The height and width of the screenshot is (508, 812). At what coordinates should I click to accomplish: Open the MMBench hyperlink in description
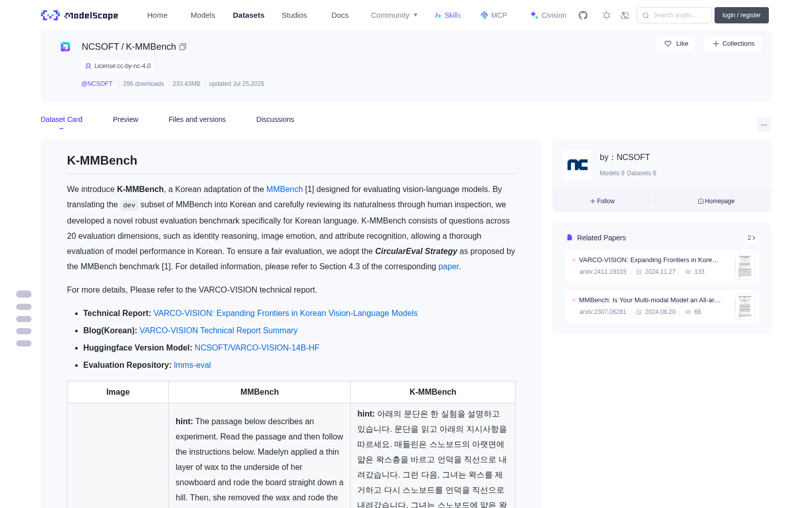(284, 189)
